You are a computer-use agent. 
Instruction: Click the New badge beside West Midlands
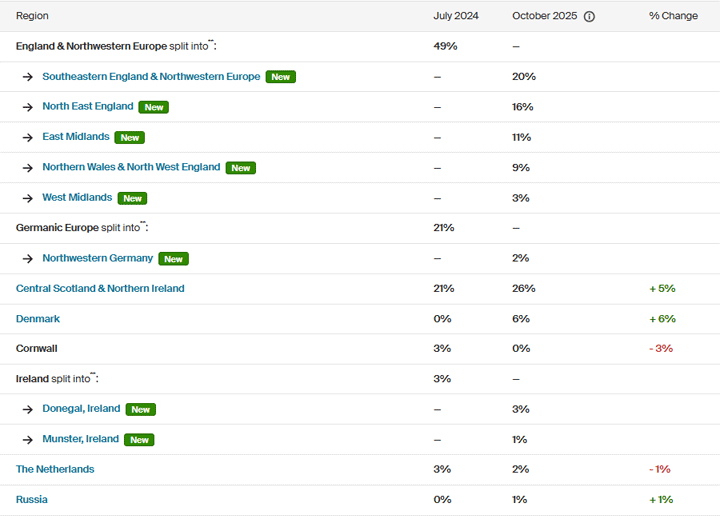[x=132, y=198]
